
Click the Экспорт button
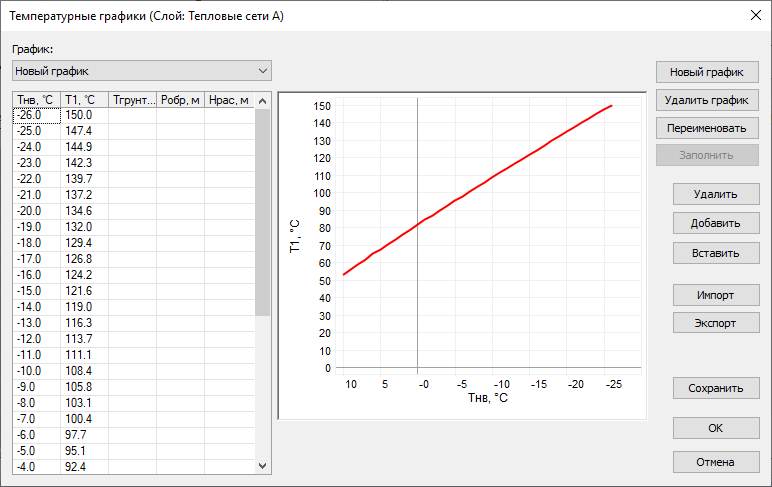(x=715, y=323)
